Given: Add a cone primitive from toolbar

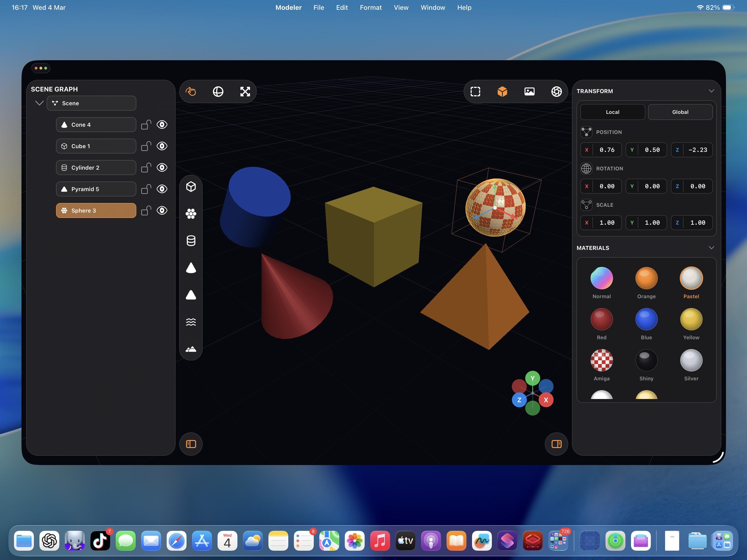Looking at the screenshot, I should 191,268.
